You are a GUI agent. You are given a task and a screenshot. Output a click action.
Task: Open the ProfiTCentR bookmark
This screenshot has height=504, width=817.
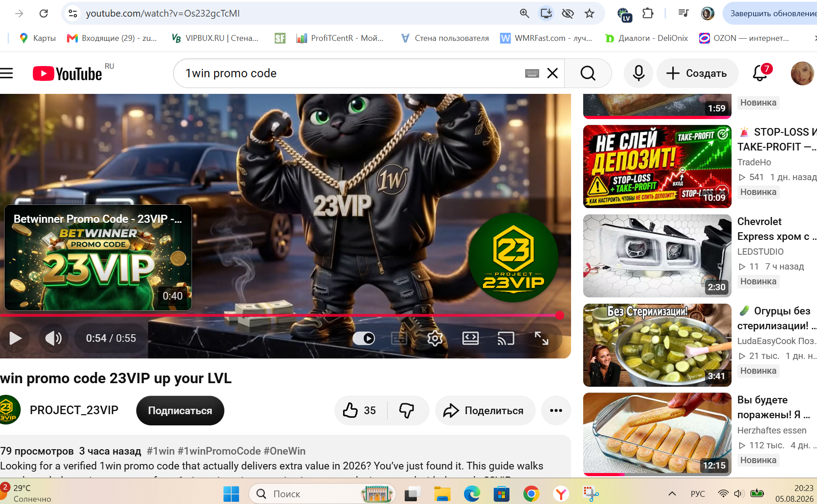339,38
